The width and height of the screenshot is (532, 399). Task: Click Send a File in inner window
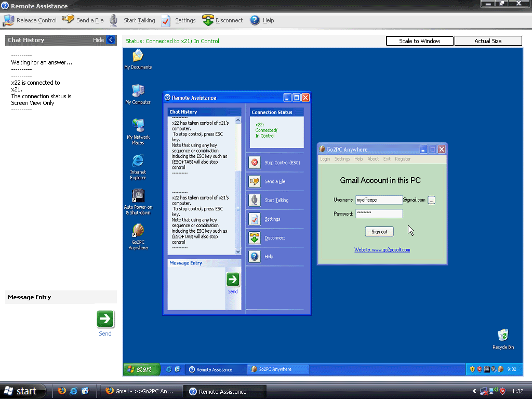pyautogui.click(x=267, y=181)
